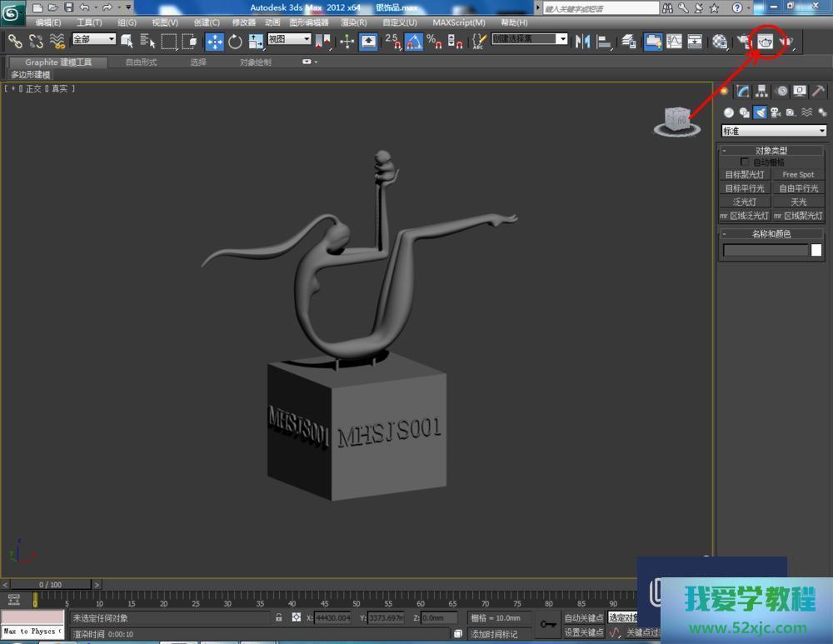Click the Select and Link chain icon
Viewport: 833px width, 644px height.
coord(15,41)
